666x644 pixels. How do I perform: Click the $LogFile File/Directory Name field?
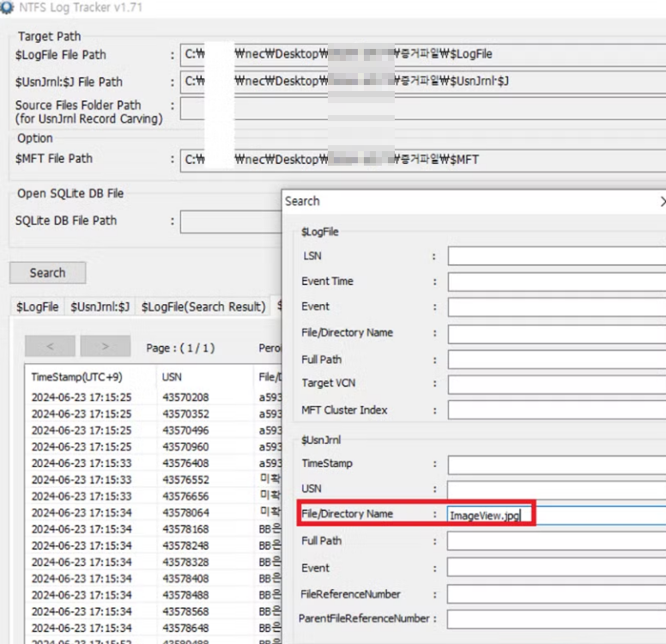pos(557,334)
